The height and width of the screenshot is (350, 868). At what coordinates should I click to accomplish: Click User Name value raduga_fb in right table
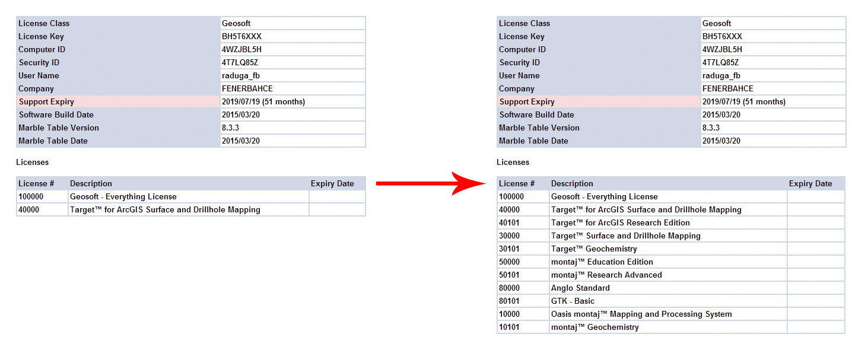click(x=721, y=76)
